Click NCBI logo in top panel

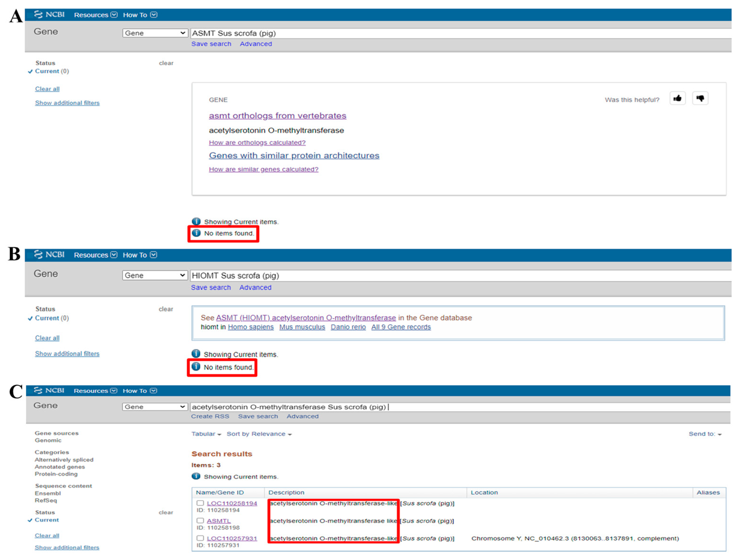pos(49,15)
